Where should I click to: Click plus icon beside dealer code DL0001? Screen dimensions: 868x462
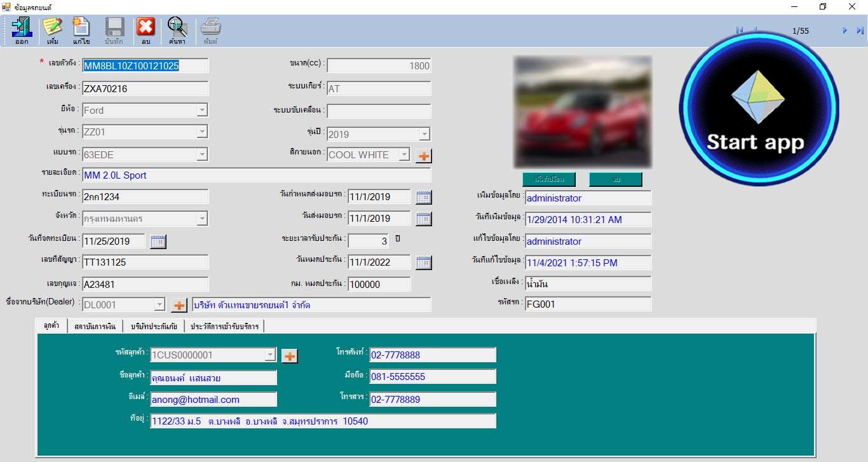(x=179, y=306)
